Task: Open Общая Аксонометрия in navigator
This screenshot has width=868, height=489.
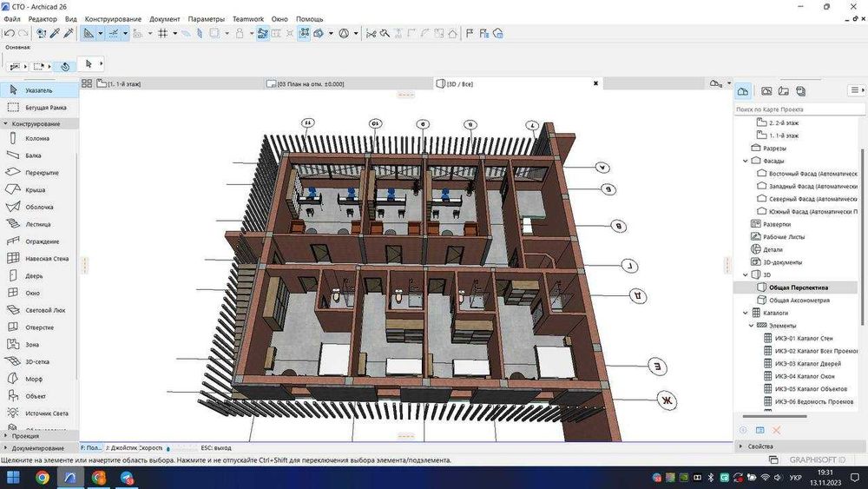Action: 799,301
